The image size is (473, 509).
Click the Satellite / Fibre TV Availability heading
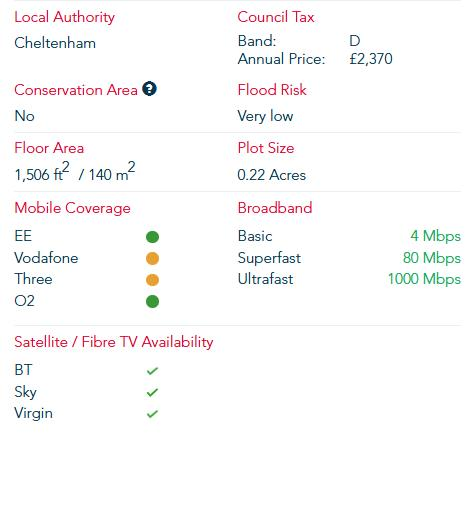114,342
